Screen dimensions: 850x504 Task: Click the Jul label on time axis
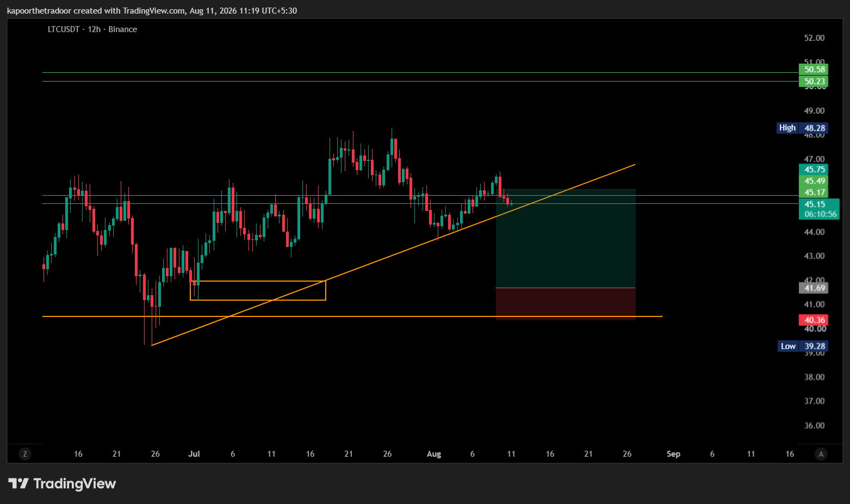point(194,454)
